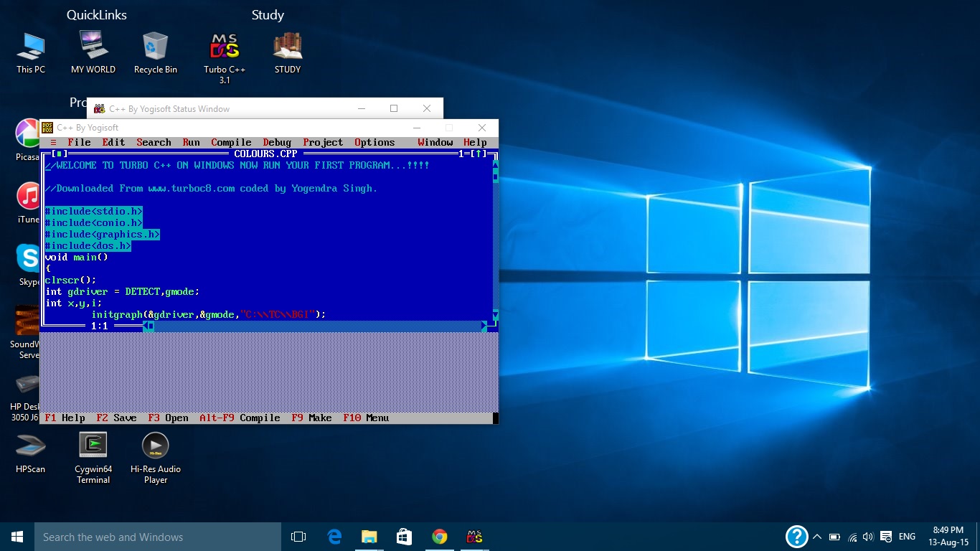Viewport: 980px width, 551px height.
Task: Select Cygwin64 Terminal desktop icon
Action: tap(93, 458)
